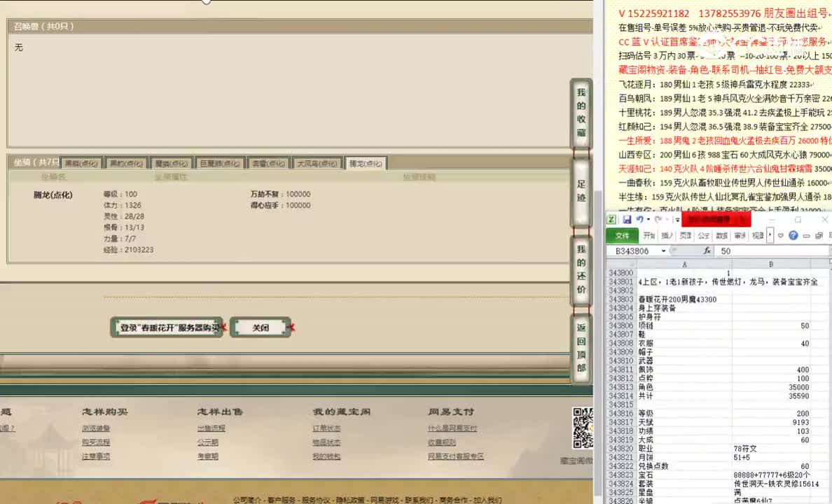Open the 我的收藏 sidebar button
832x504 pixels.
point(581,113)
